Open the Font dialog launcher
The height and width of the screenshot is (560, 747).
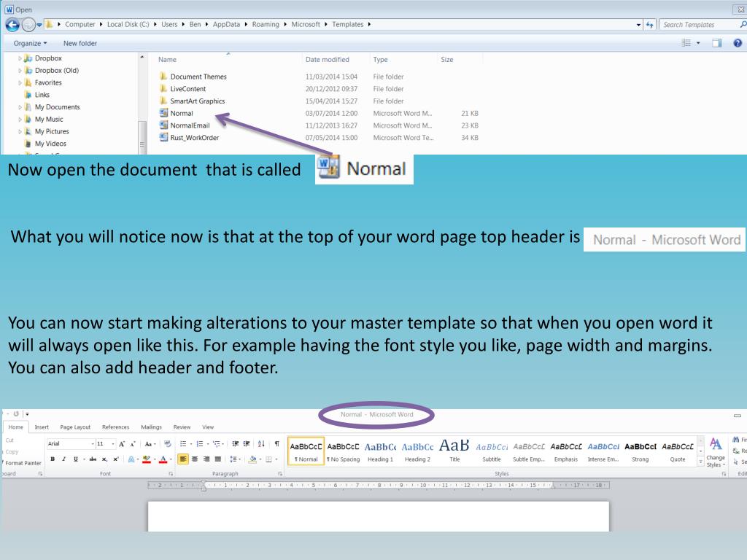tap(171, 474)
